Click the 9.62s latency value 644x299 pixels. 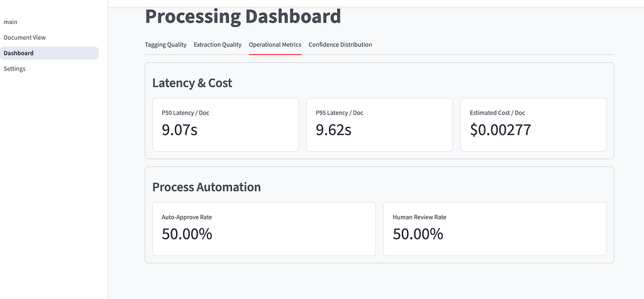click(x=333, y=130)
